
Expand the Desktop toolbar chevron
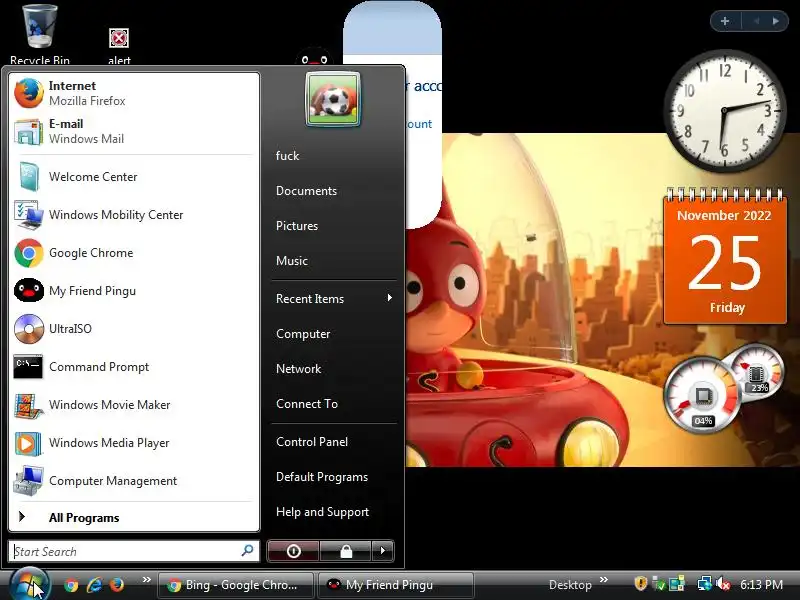click(604, 580)
